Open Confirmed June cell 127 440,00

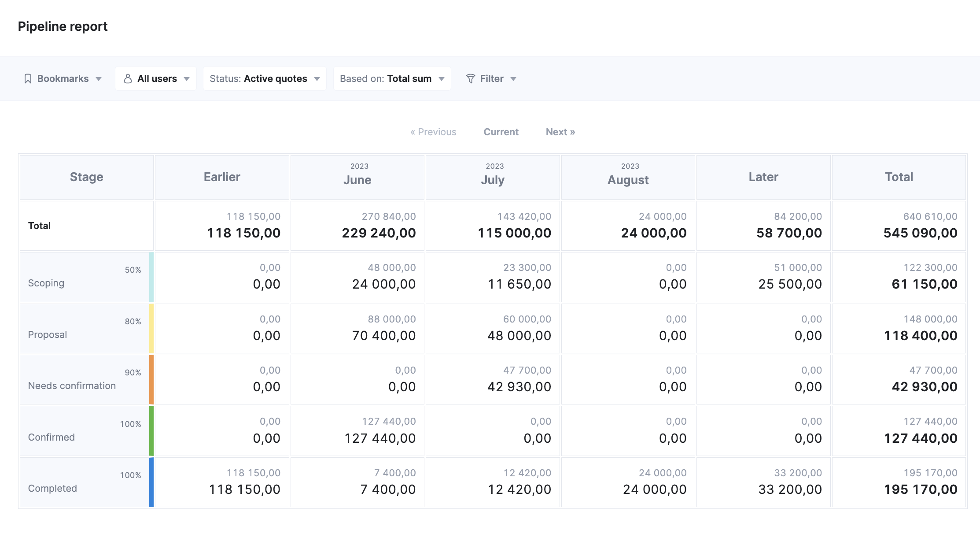357,431
